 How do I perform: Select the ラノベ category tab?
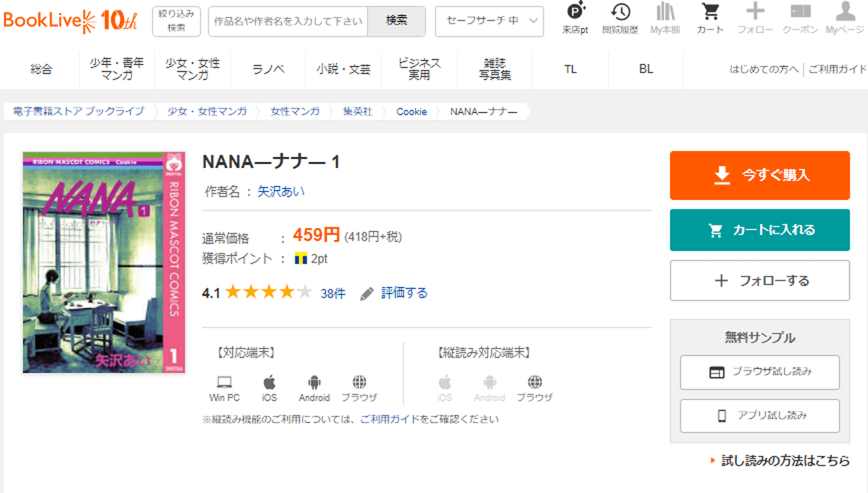[268, 69]
